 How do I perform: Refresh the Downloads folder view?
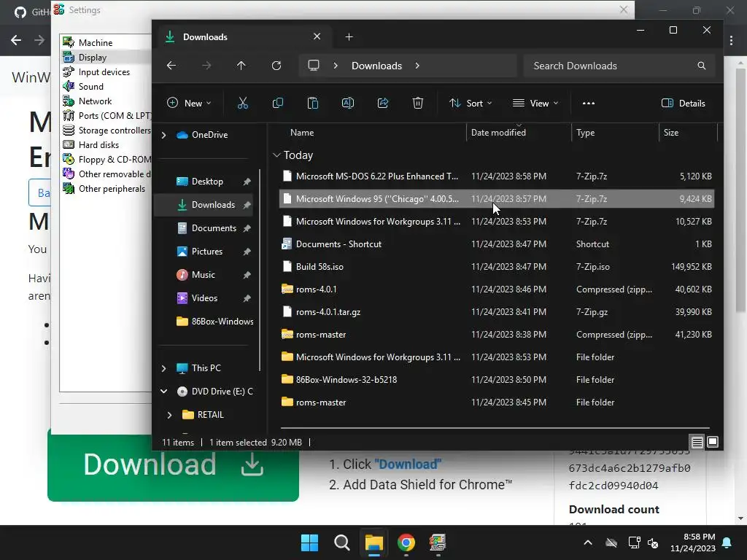tap(276, 66)
